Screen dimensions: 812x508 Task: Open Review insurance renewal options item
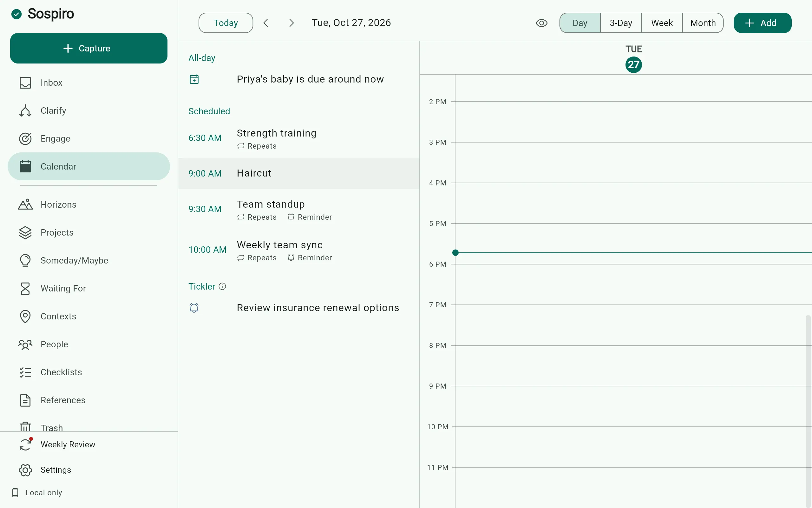pos(298,308)
